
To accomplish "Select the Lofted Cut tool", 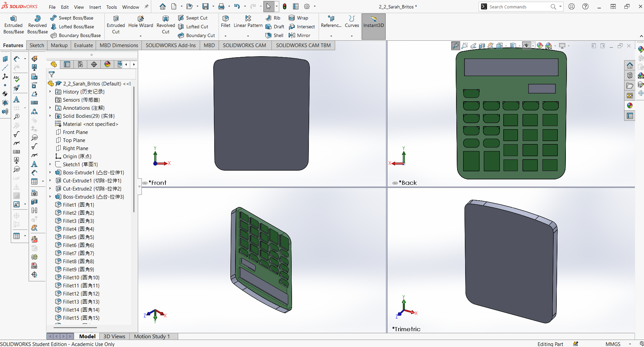I will click(193, 27).
